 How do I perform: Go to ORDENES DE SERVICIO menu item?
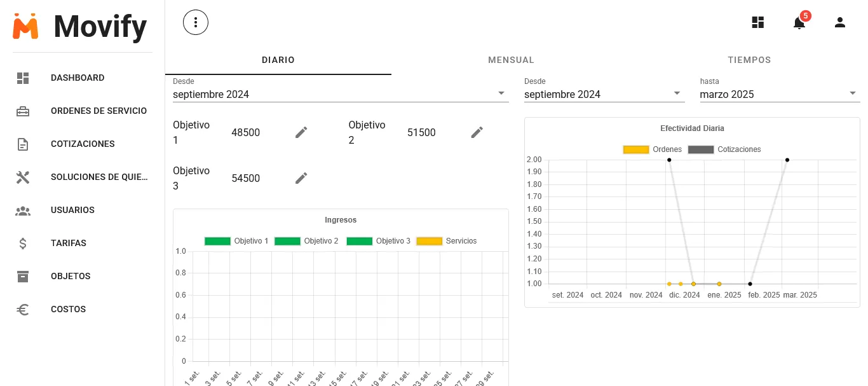[98, 111]
